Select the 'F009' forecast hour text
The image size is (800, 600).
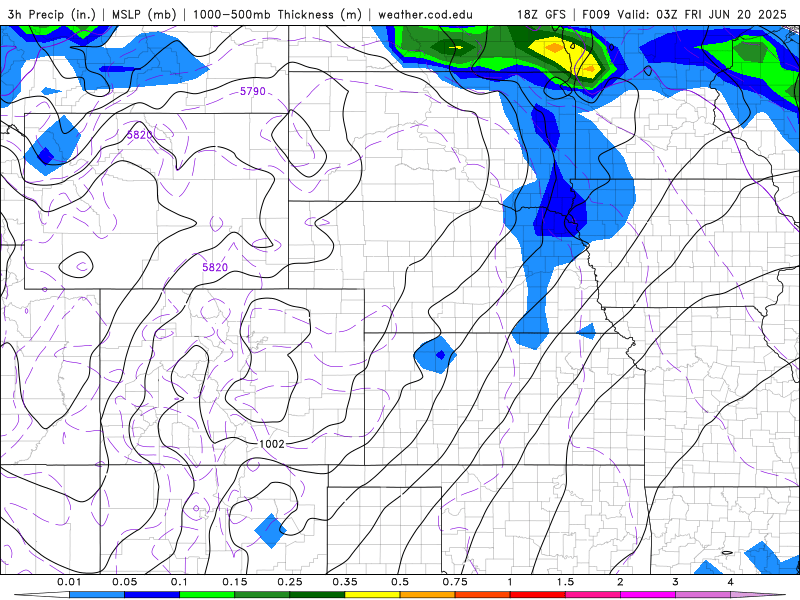click(596, 14)
